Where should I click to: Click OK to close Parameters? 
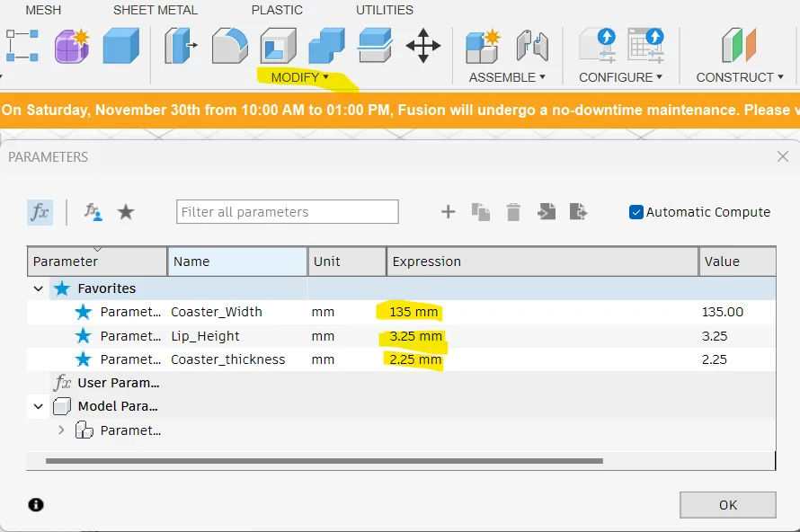[727, 505]
